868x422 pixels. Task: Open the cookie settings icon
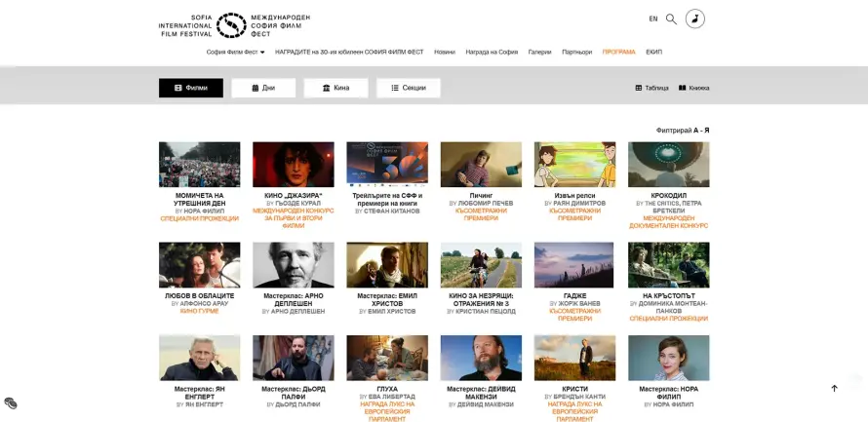coord(11,403)
